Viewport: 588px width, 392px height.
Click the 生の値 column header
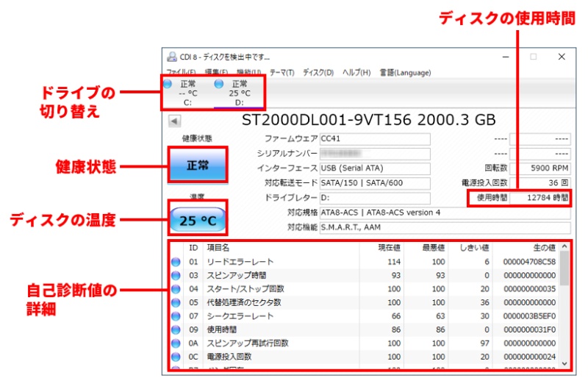pyautogui.click(x=540, y=248)
